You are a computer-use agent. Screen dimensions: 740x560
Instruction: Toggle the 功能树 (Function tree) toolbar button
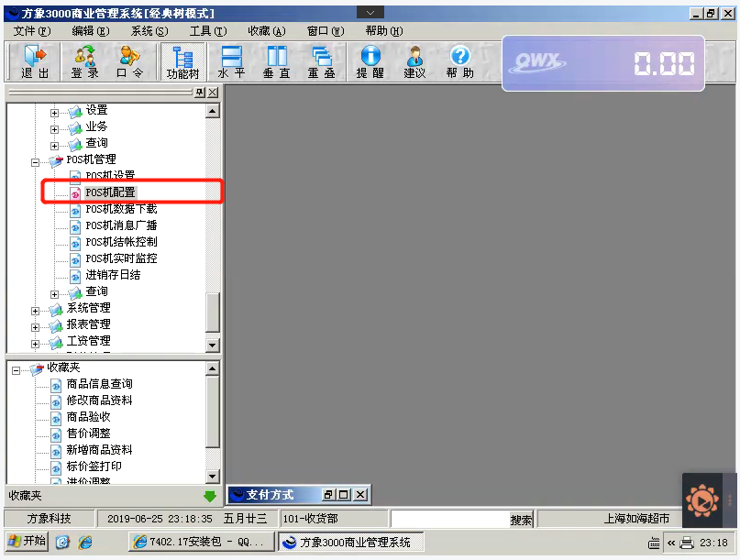coord(182,61)
